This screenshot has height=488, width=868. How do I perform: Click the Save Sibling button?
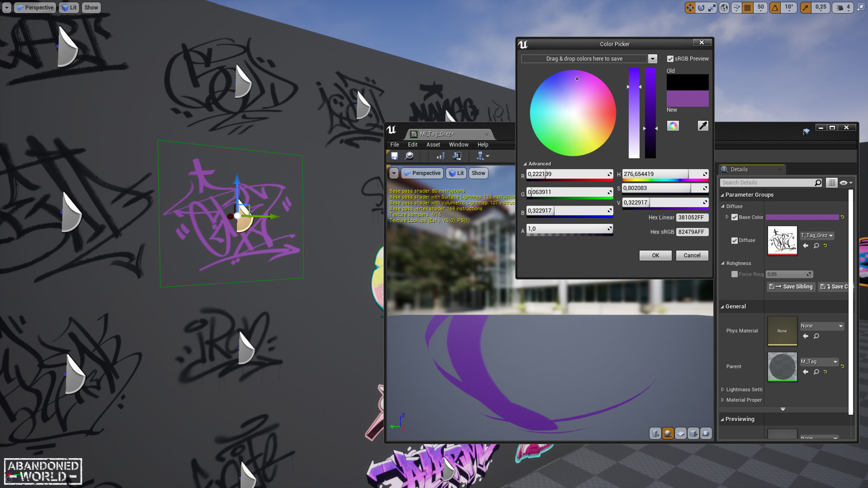791,287
